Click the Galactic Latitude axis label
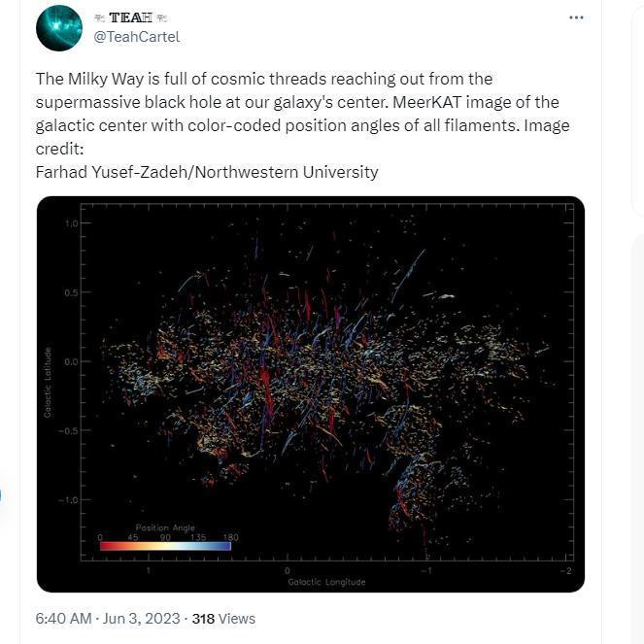The height and width of the screenshot is (644, 644). 47,384
